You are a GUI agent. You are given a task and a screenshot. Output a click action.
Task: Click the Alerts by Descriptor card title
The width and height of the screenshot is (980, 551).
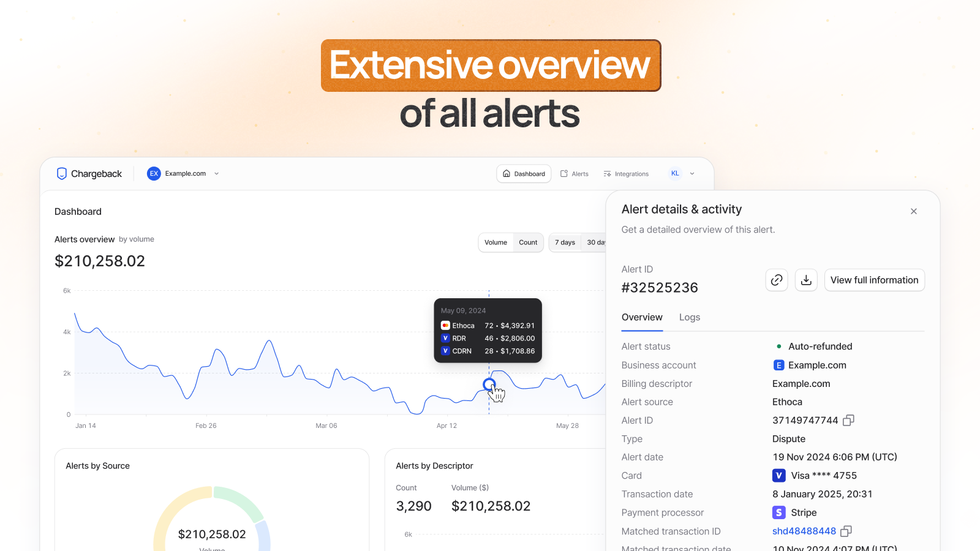pyautogui.click(x=434, y=466)
